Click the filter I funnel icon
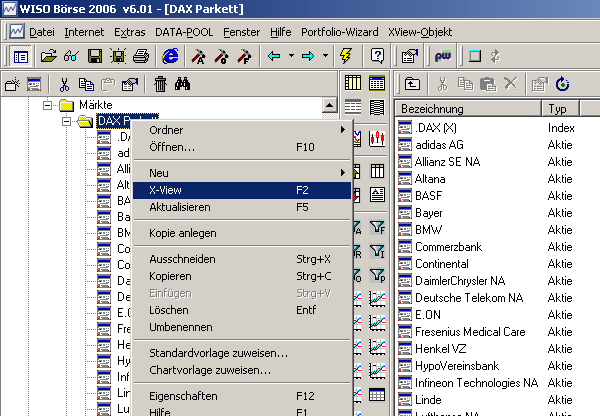Viewport: 600px width, 416px height. pos(377,251)
